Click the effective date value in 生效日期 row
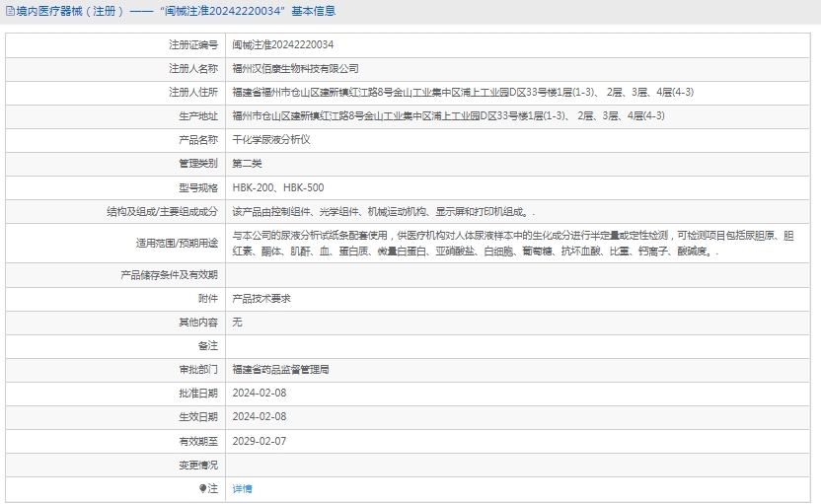The image size is (821, 504). click(x=259, y=416)
